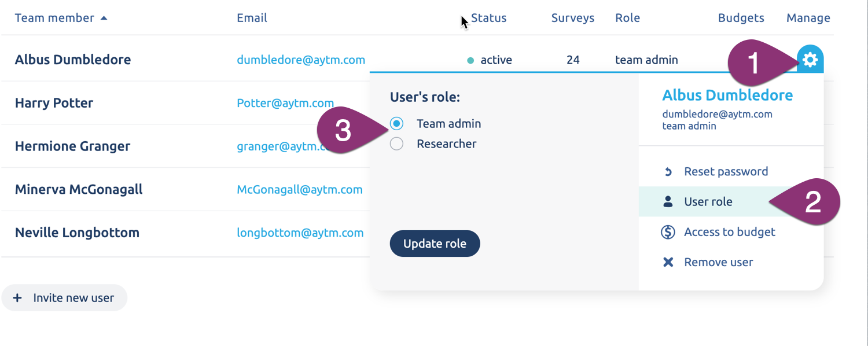Sort by the Surveys column header
This screenshot has height=346, width=868.
(572, 18)
